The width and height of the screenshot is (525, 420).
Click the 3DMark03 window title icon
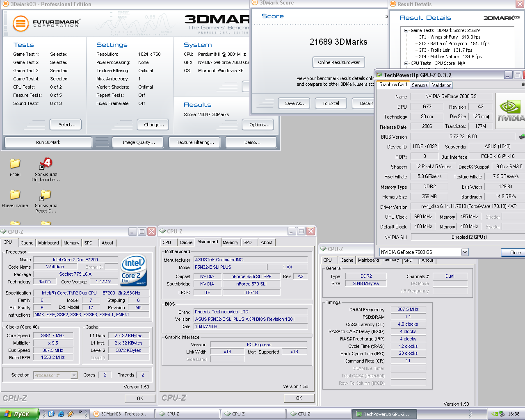click(6, 4)
